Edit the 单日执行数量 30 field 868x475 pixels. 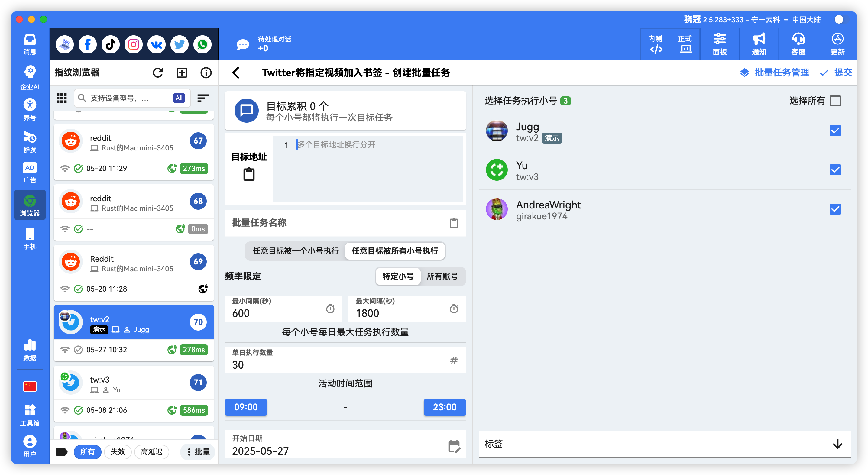click(345, 360)
